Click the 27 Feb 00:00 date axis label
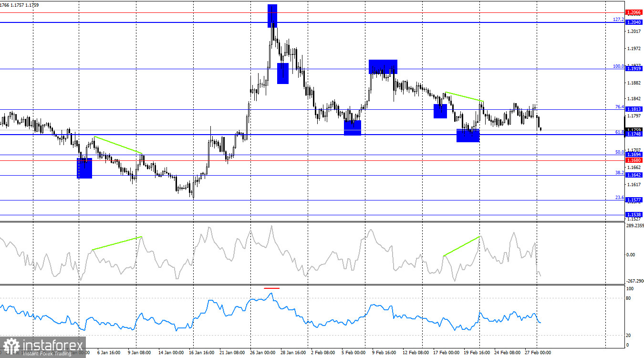 [537, 353]
